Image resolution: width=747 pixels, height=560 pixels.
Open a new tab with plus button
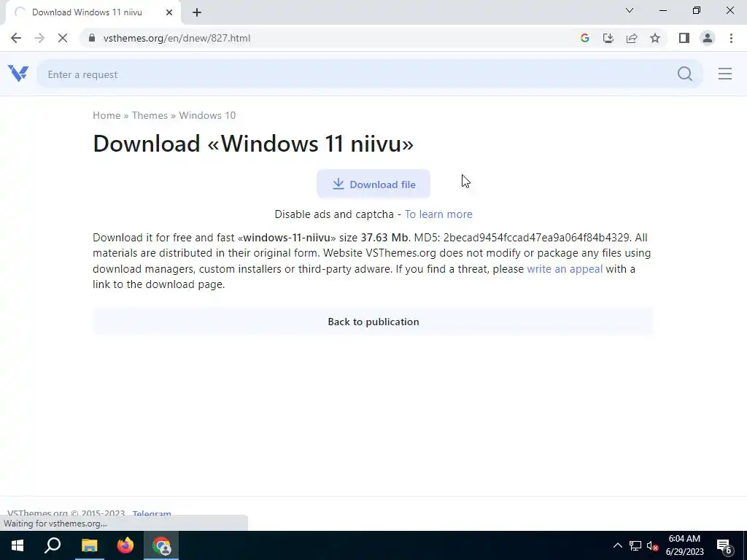[x=197, y=12]
